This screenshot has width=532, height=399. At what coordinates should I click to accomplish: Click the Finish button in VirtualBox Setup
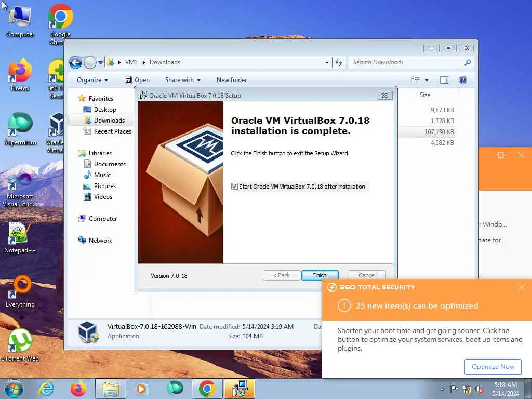pos(320,275)
